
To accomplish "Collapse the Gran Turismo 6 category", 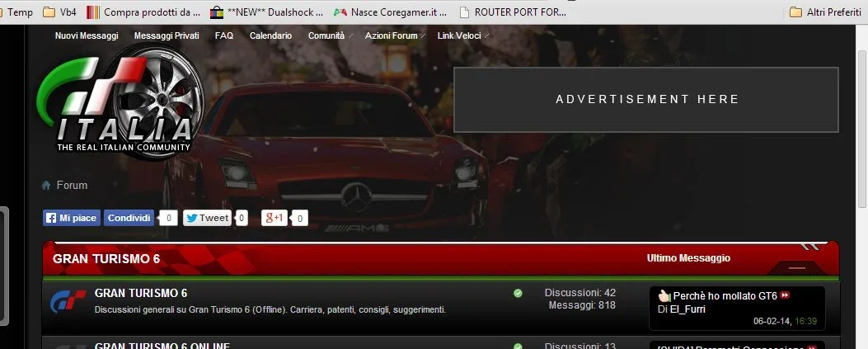I will tap(797, 267).
